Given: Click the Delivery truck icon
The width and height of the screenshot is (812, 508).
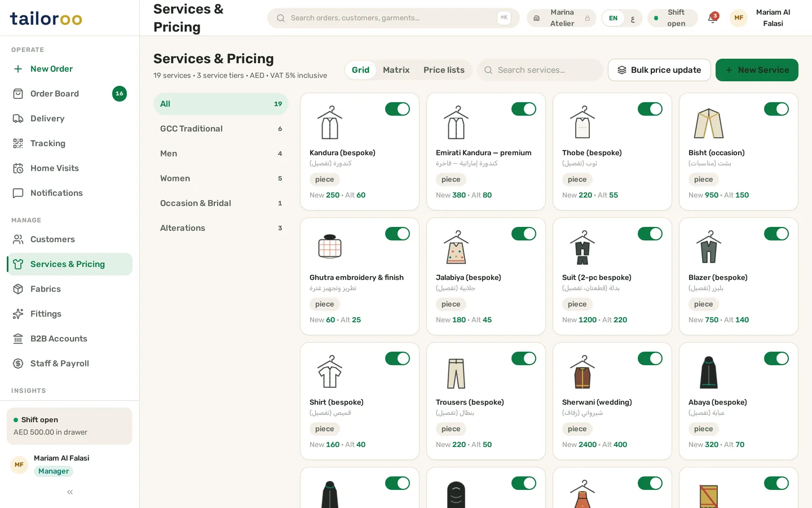Looking at the screenshot, I should point(18,119).
